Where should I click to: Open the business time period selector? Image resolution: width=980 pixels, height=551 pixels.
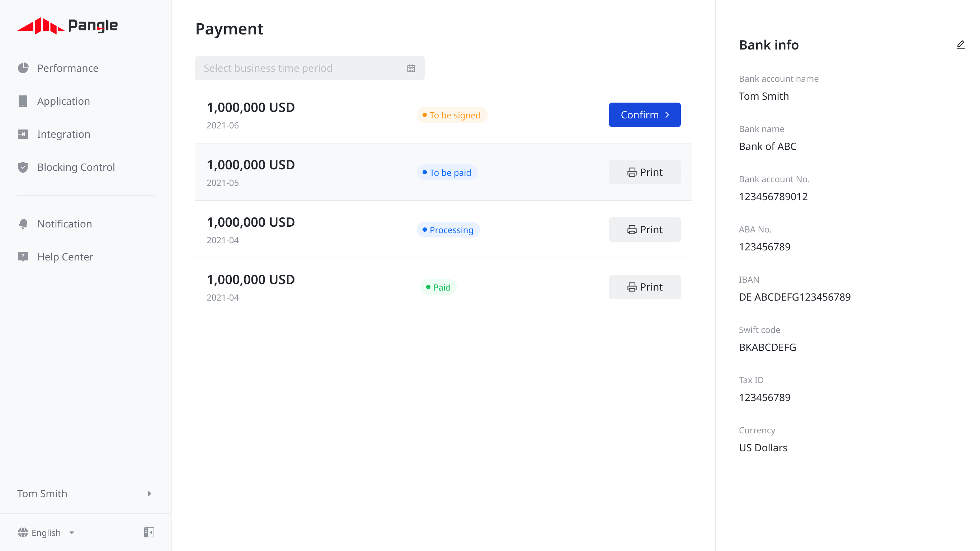tap(310, 68)
